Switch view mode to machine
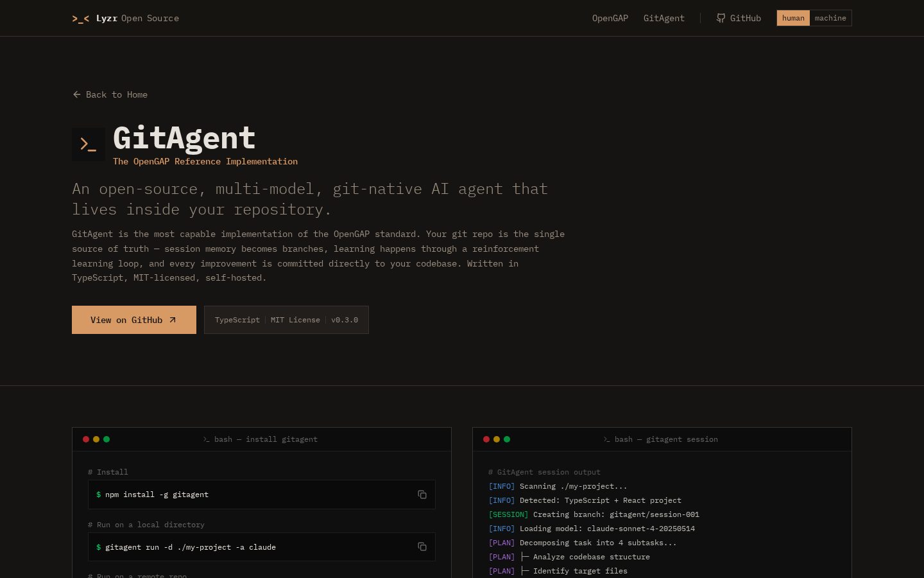The height and width of the screenshot is (578, 924). click(830, 18)
